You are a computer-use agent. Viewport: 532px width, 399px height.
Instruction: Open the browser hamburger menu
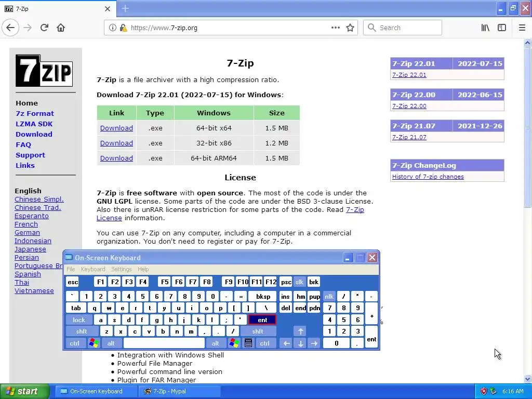coord(522,28)
